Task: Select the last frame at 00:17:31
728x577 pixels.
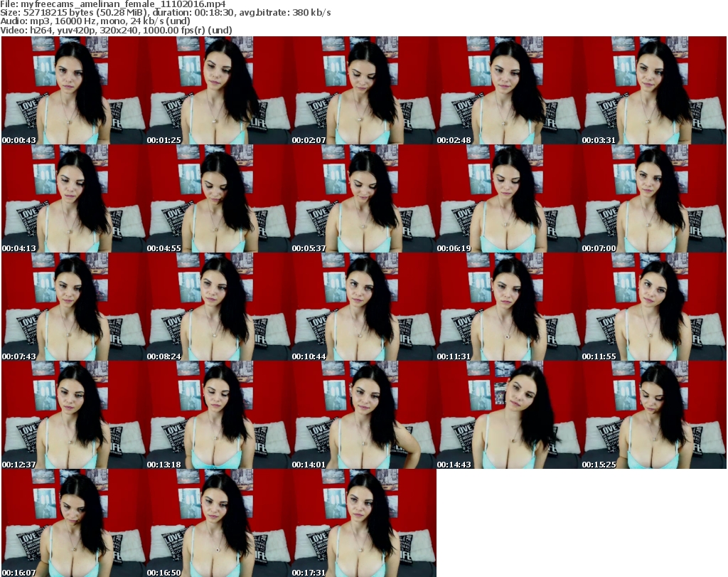Action: point(364,523)
